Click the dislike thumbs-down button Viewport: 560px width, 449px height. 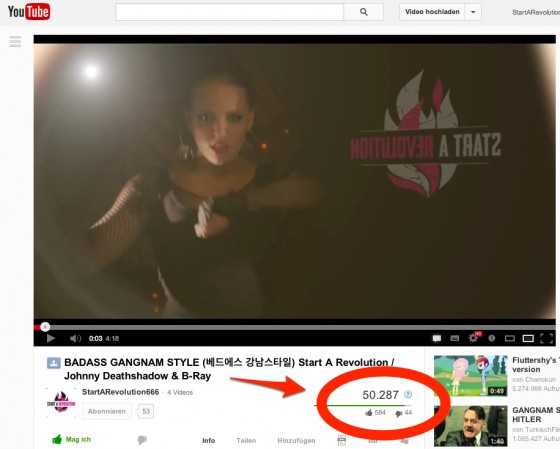point(142,440)
